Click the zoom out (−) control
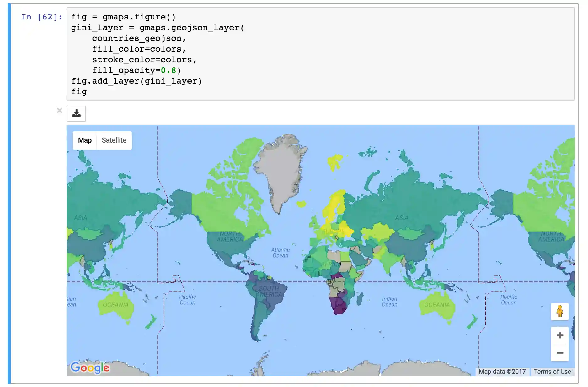 [x=560, y=353]
